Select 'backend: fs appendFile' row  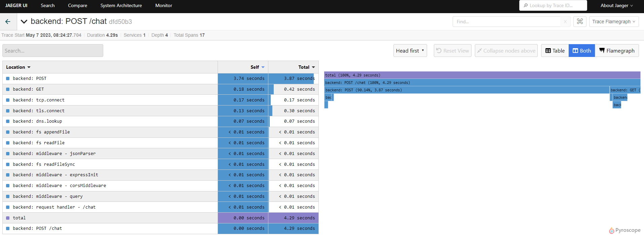(x=160, y=132)
